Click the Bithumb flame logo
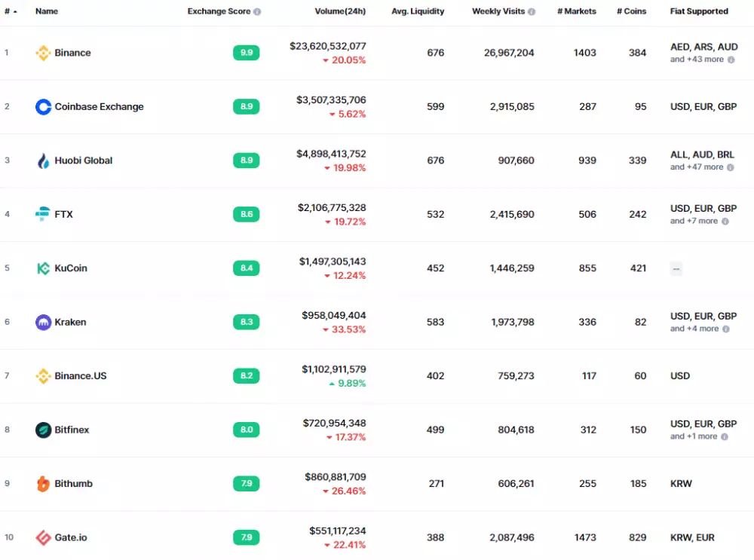754x560 pixels. pos(43,483)
